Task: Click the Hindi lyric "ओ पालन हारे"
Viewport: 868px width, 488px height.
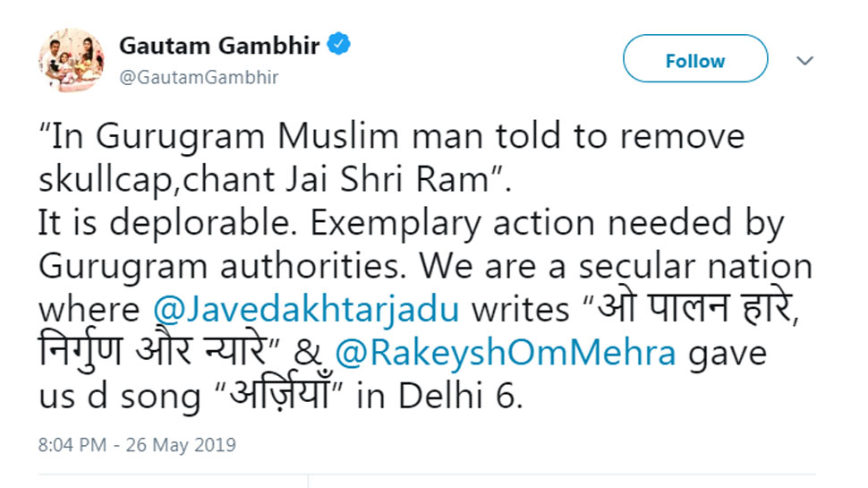Action: (x=688, y=310)
